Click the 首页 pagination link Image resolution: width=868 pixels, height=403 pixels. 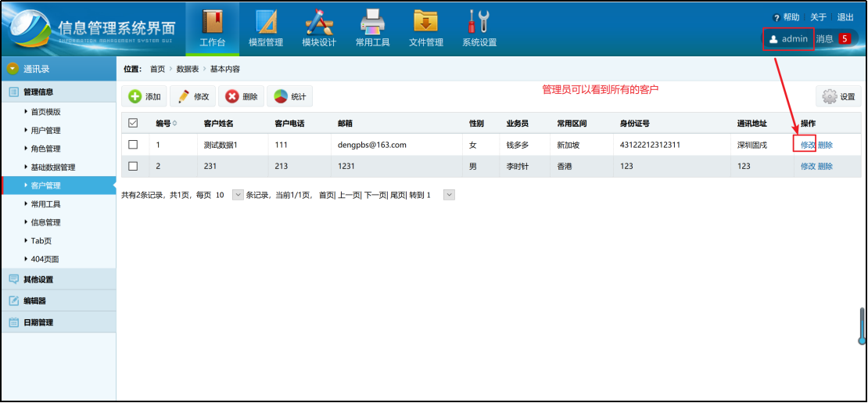tap(327, 195)
